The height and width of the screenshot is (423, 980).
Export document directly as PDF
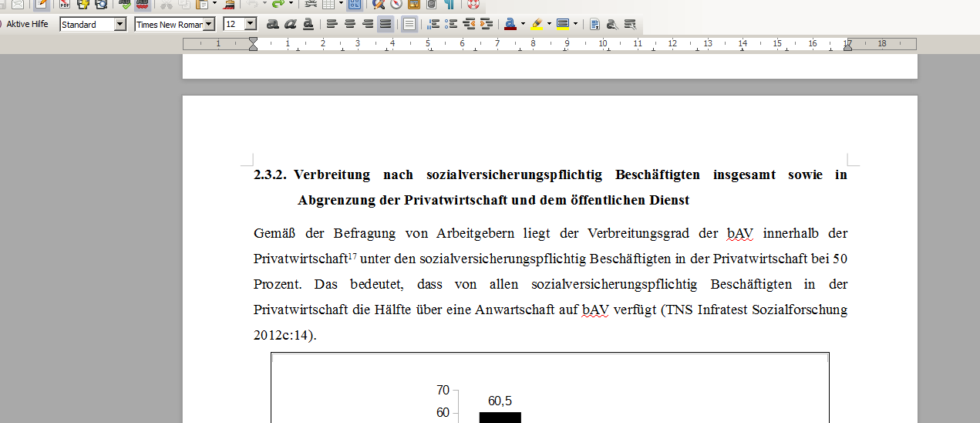click(x=64, y=4)
